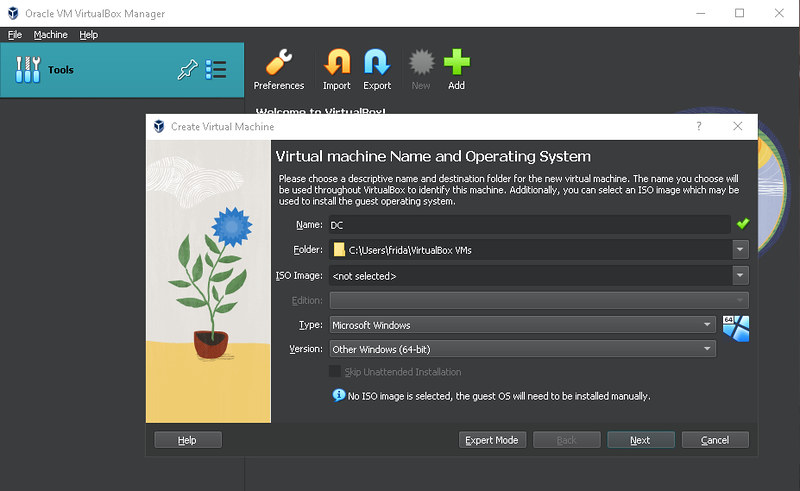Switch to Expert Mode
The height and width of the screenshot is (491, 800).
492,439
